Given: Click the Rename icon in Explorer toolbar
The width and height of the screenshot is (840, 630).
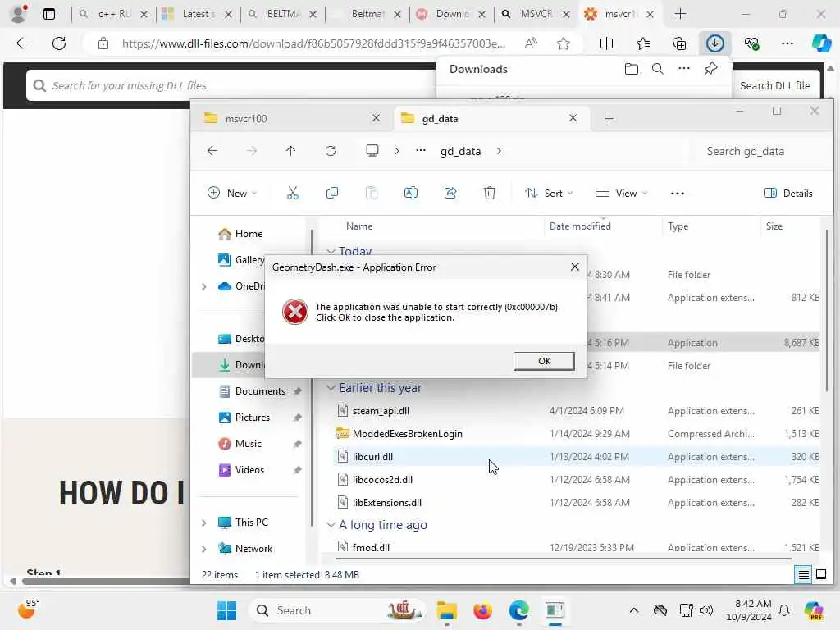Looking at the screenshot, I should tap(411, 193).
